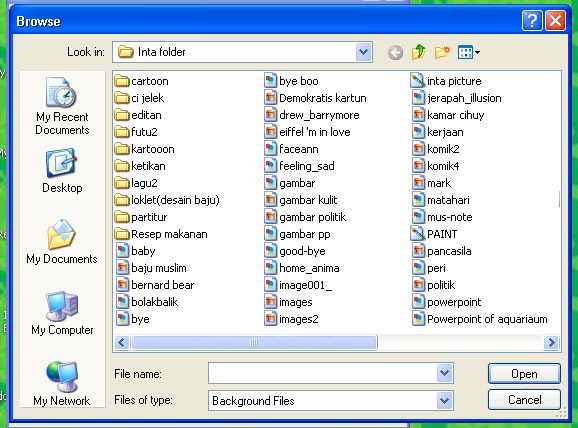
Task: Select file named home_anima
Action: point(302,268)
